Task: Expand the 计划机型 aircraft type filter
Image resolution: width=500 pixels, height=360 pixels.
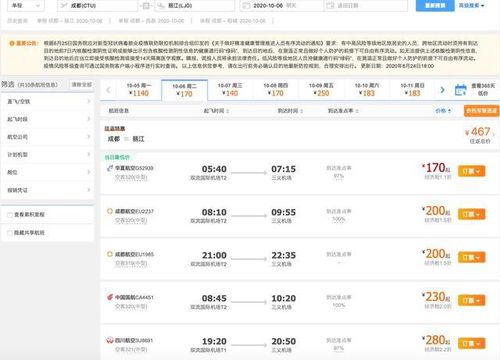Action: 48,154
